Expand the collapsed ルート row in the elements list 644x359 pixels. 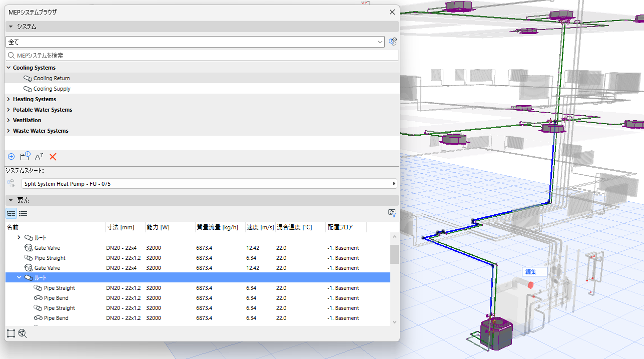[19, 238]
